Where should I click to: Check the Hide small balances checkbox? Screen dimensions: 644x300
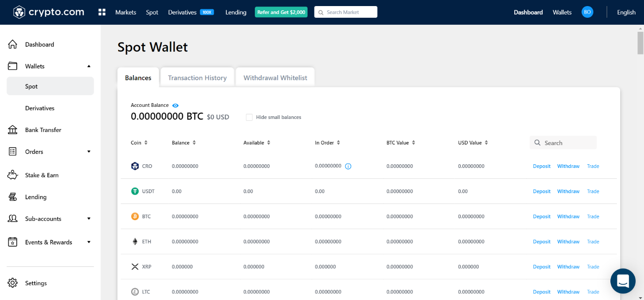249,117
